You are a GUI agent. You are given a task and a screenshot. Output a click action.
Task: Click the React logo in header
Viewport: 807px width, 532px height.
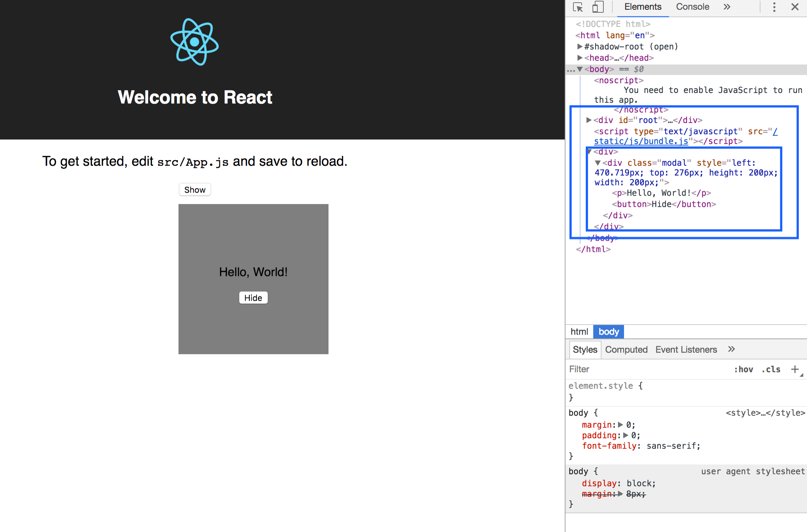click(x=194, y=42)
